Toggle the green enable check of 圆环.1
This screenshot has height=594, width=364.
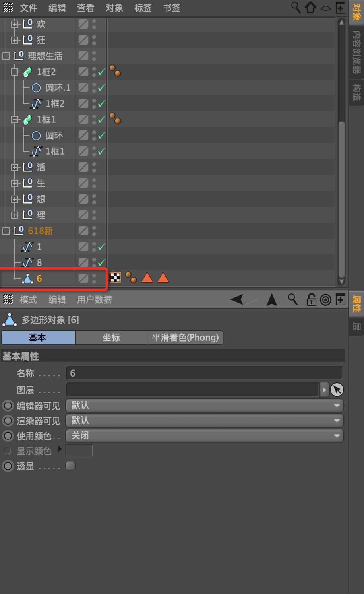point(102,88)
